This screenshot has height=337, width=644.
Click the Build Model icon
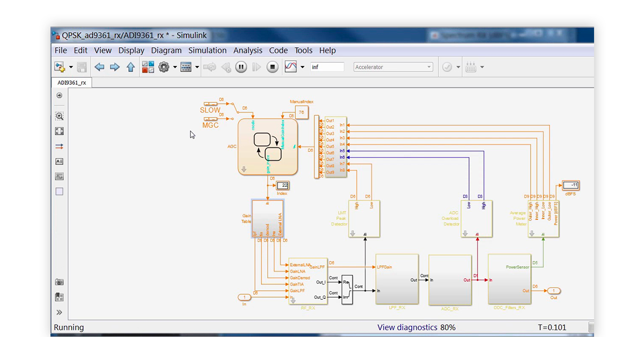[x=471, y=67]
